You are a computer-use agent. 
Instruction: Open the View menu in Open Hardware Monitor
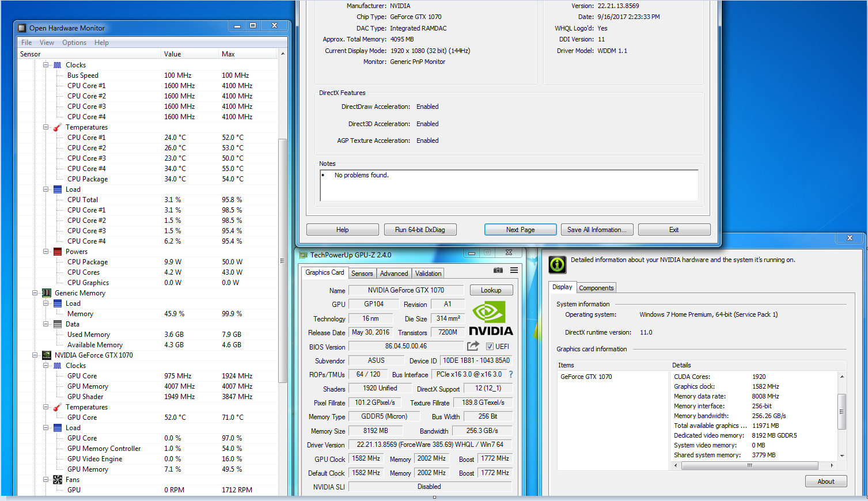47,43
